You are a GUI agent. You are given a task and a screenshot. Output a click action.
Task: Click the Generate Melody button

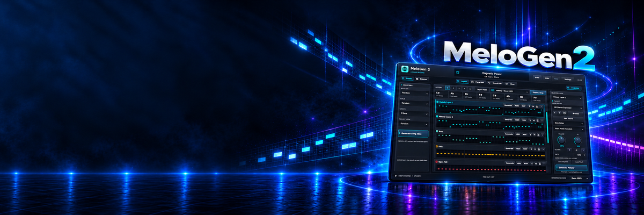[571, 168]
